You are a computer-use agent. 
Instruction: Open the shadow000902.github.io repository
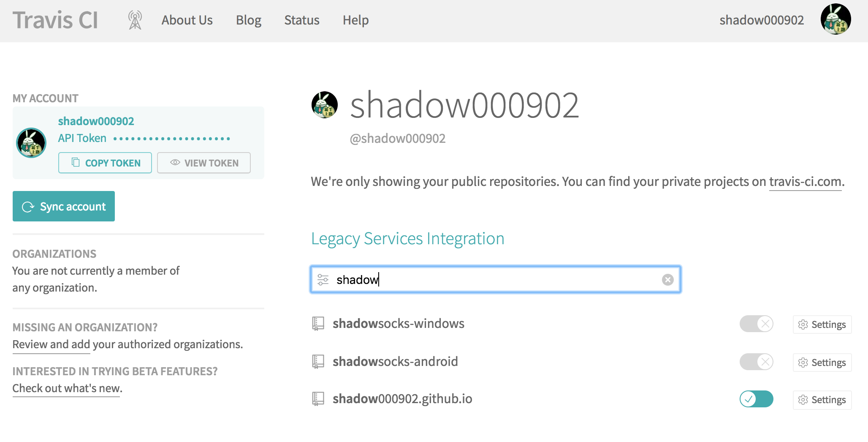[x=402, y=399]
